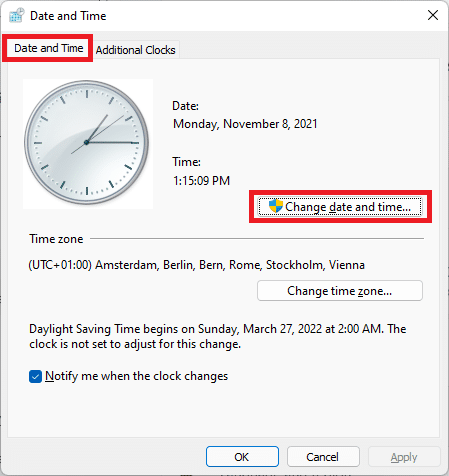Click the greyed-out Apply button
Viewport: 449px width, 476px height.
(x=404, y=457)
